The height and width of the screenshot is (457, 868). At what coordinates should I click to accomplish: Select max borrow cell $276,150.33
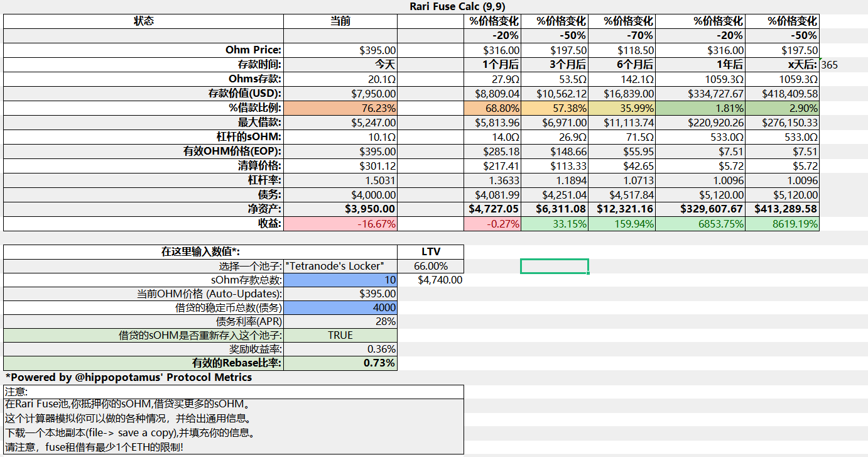tap(782, 123)
